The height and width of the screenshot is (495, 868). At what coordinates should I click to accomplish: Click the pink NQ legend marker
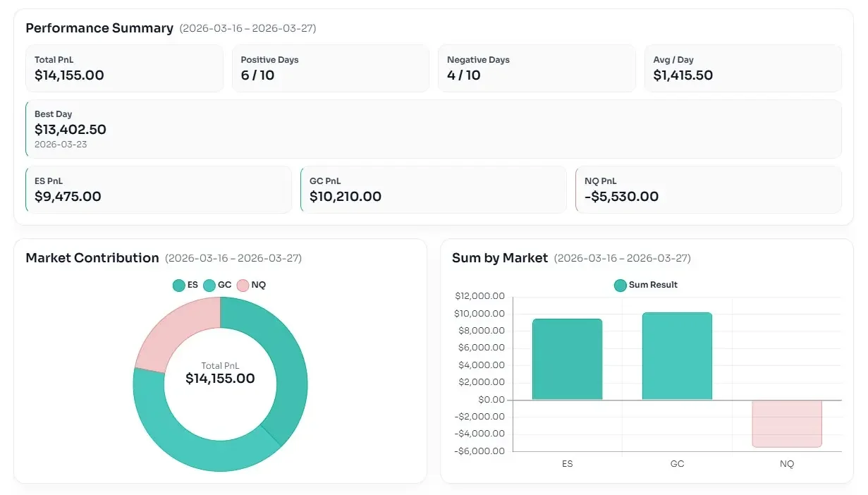[243, 285]
